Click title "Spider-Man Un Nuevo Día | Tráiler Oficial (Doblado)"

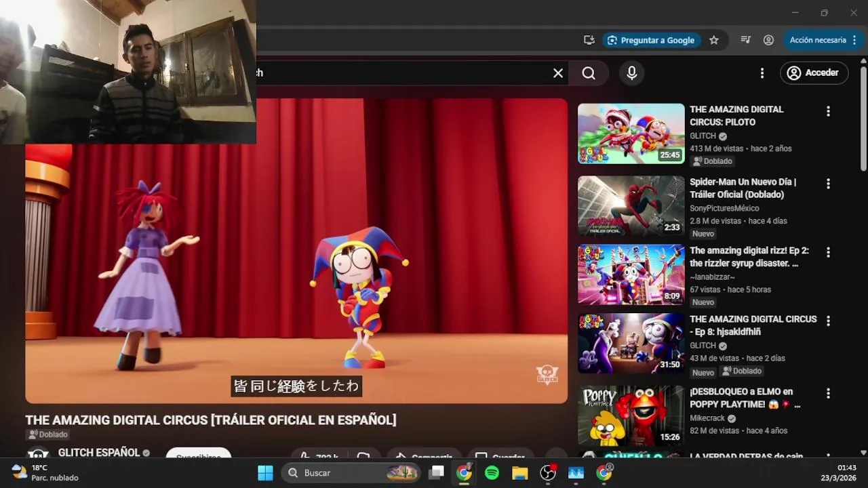point(743,188)
